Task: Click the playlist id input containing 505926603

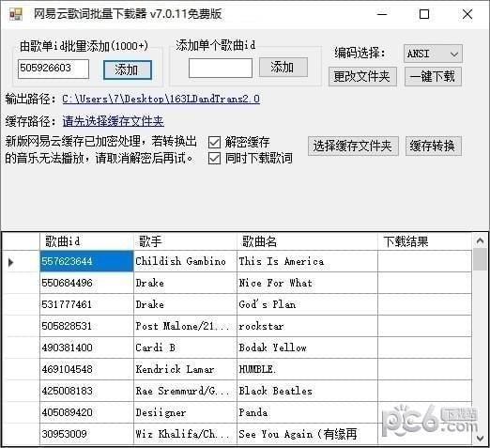Action: point(54,69)
